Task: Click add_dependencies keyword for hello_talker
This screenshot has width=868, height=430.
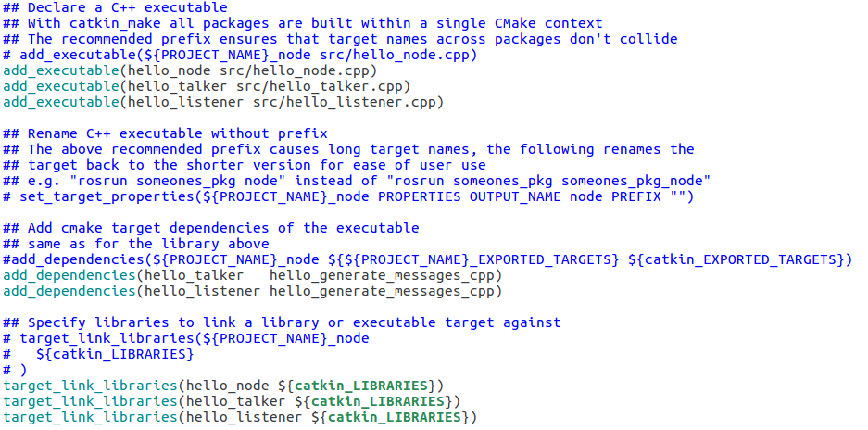Action: [69, 275]
